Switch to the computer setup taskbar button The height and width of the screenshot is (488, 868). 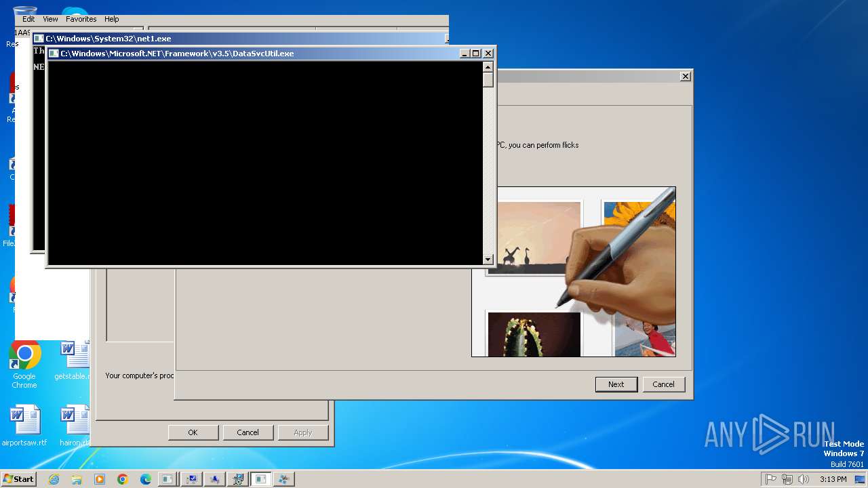(238, 479)
